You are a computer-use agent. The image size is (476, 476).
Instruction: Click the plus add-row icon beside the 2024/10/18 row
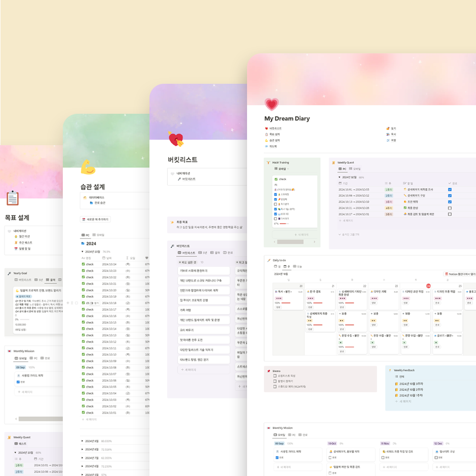point(68,303)
